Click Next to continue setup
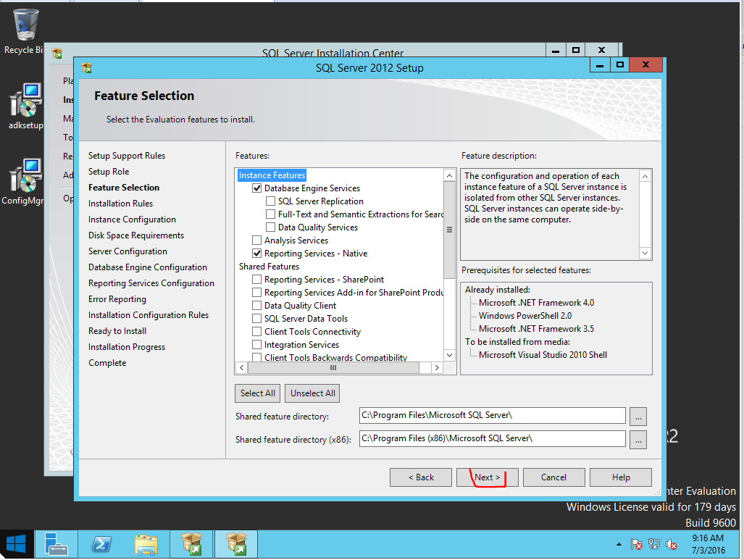Viewport: 744px width, 560px height. pyautogui.click(x=488, y=477)
